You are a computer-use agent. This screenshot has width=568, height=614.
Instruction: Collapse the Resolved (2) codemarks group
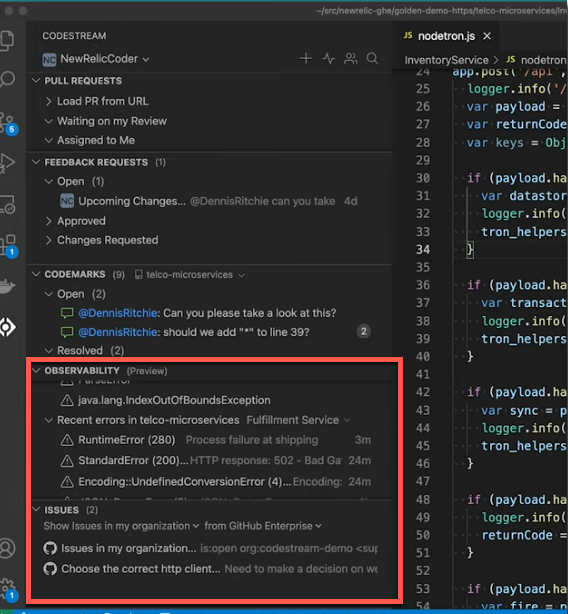49,350
